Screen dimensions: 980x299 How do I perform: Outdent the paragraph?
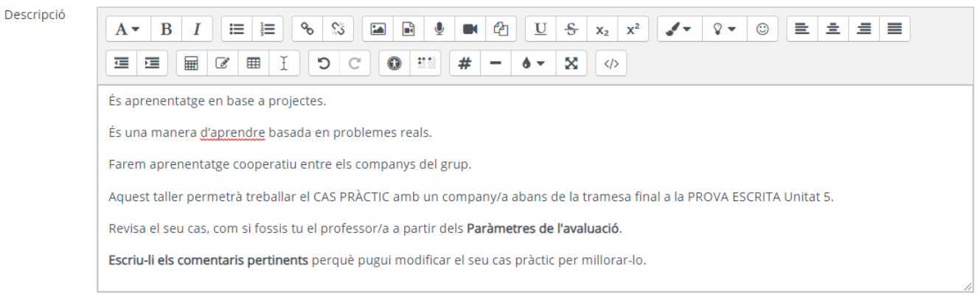pos(122,64)
